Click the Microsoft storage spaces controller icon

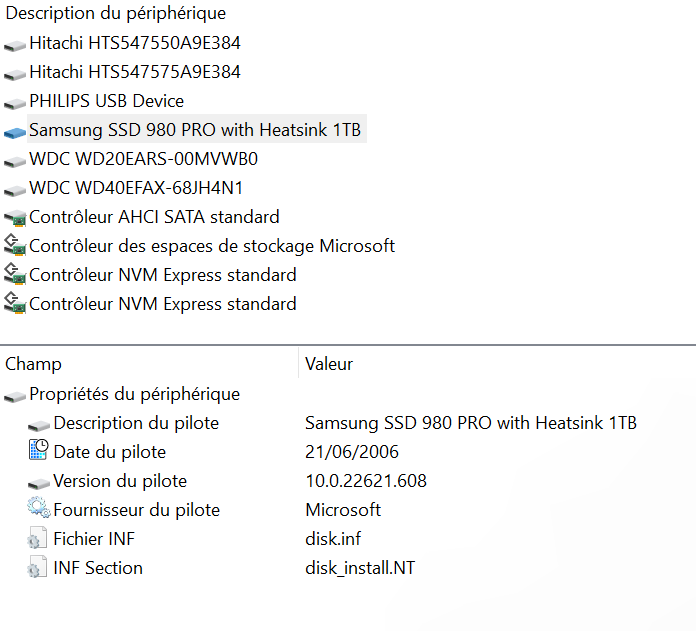pos(15,246)
